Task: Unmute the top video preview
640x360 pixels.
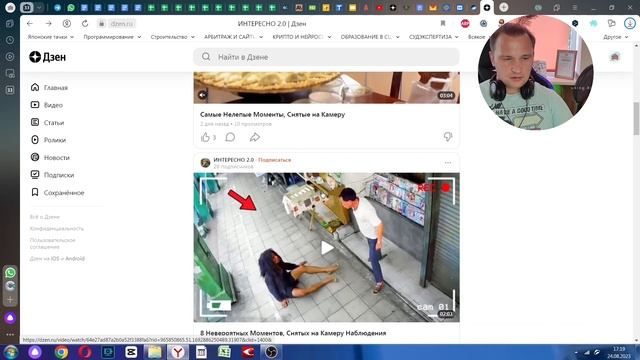Action: click(202, 95)
